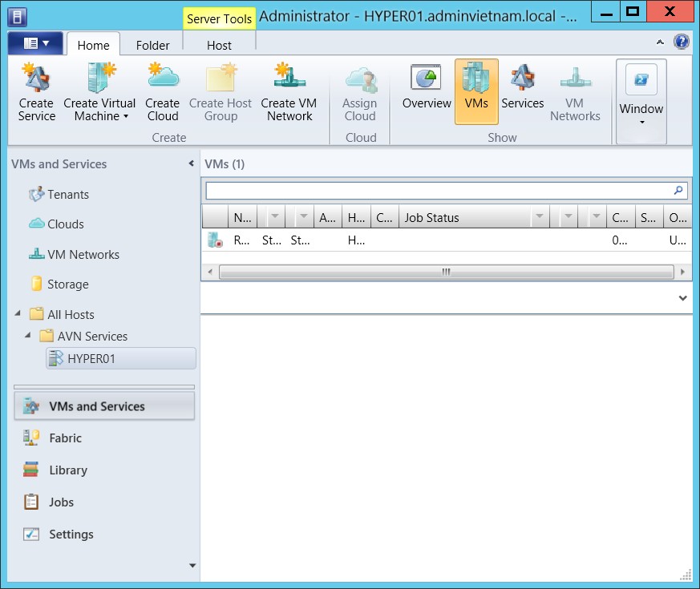Open the application menu dropdown button
Screen dimensions: 700x589
[35, 43]
